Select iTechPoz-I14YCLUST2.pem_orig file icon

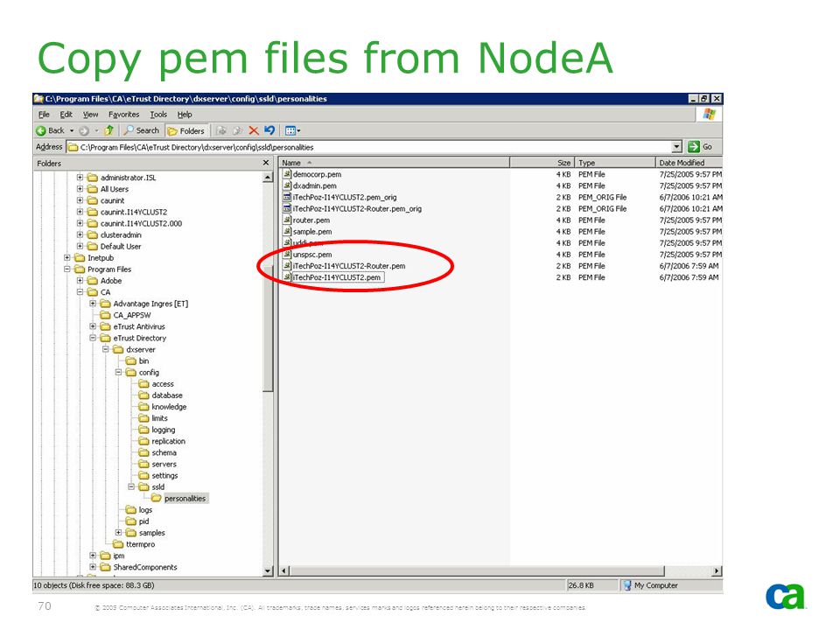[x=287, y=197]
